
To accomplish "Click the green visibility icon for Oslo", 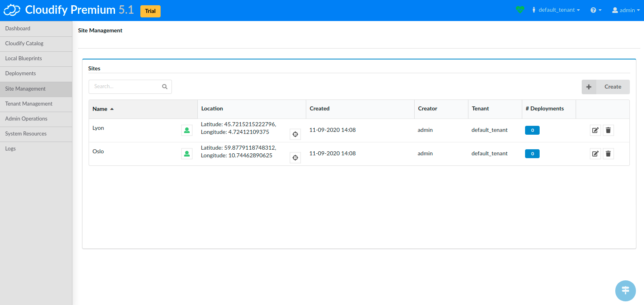I will 187,154.
